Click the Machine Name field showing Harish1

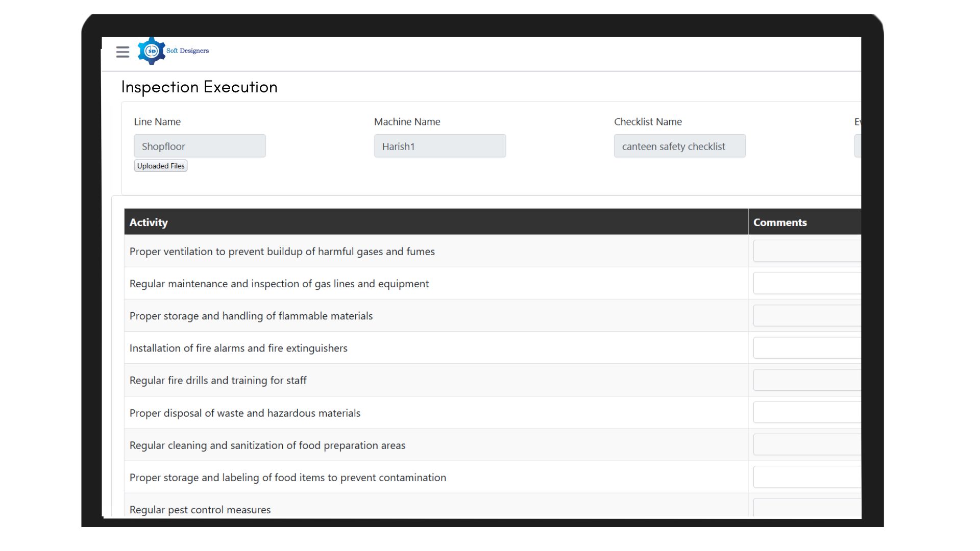[x=439, y=146]
